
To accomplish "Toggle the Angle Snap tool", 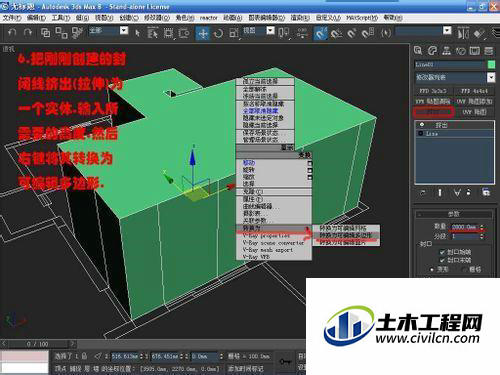I will pyautogui.click(x=336, y=33).
